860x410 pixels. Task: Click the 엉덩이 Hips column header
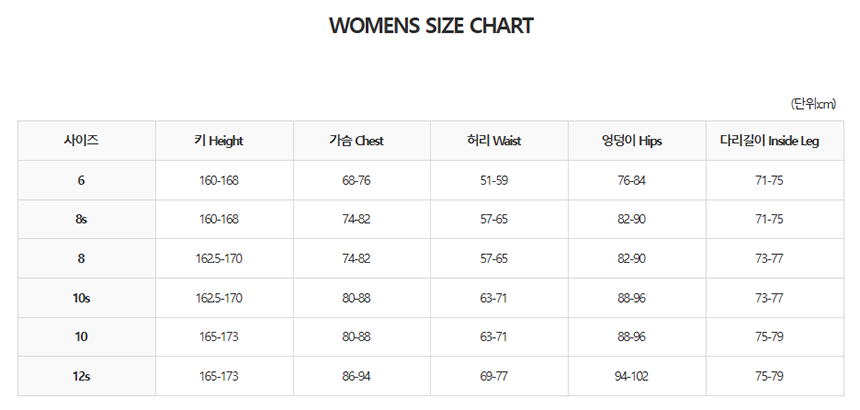(x=632, y=141)
